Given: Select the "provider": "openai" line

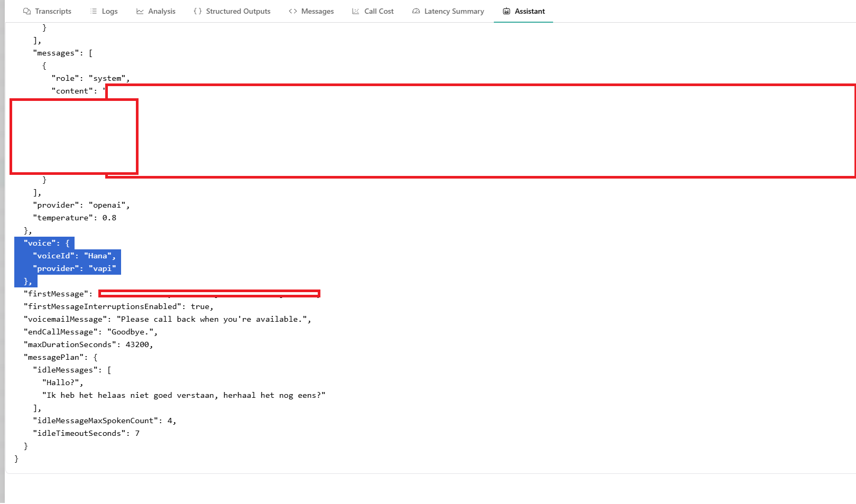Looking at the screenshot, I should point(81,205).
